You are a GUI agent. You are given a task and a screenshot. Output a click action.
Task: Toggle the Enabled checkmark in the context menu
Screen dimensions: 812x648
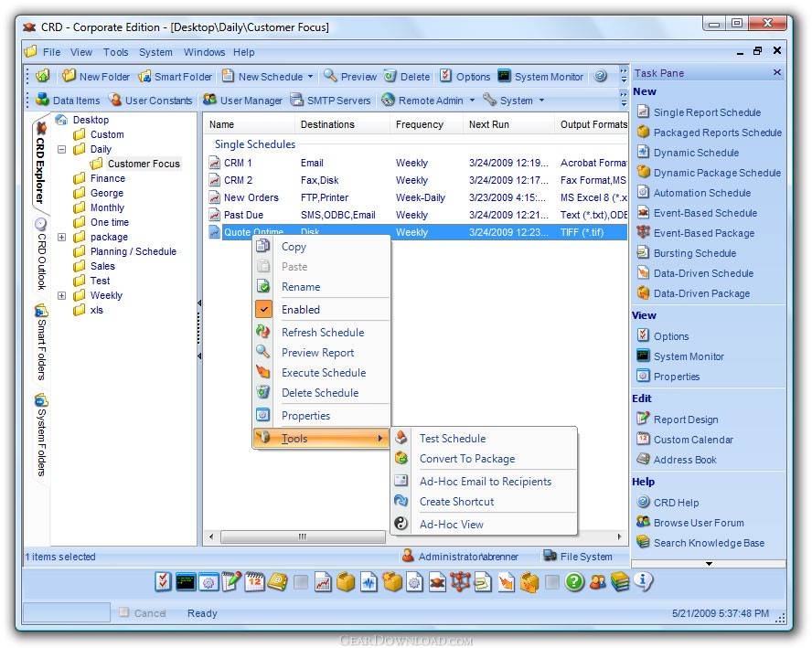coord(263,310)
